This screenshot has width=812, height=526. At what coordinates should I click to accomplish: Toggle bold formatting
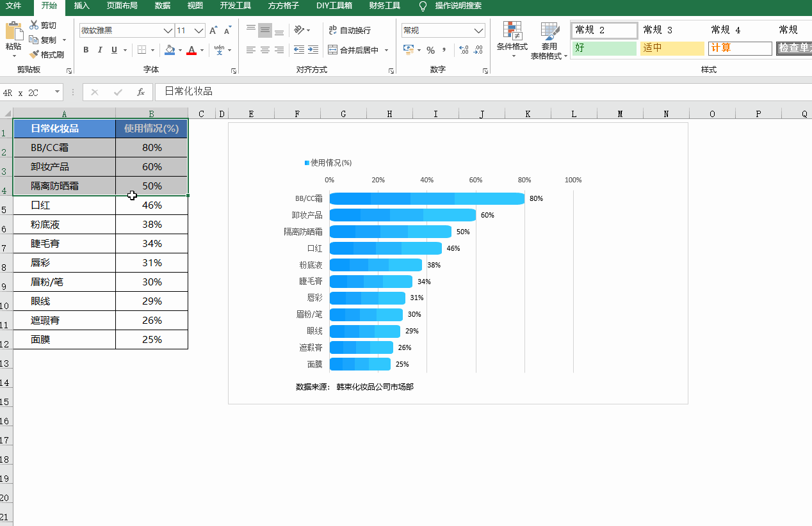click(x=86, y=50)
